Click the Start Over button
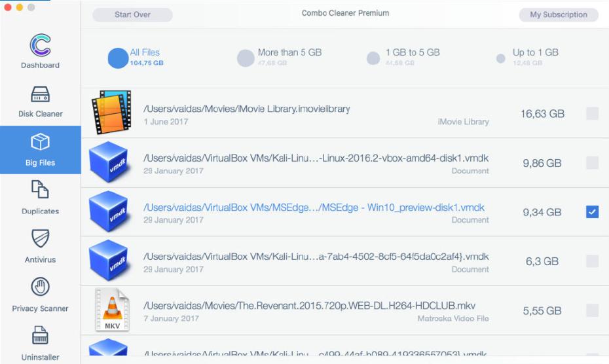Screen dimensions: 609x364 132,14
